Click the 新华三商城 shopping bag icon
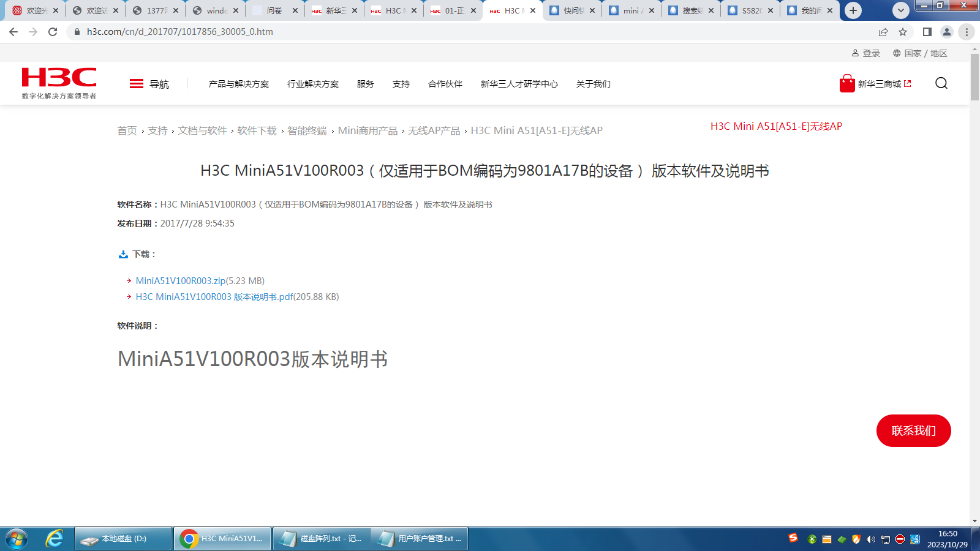 click(847, 83)
